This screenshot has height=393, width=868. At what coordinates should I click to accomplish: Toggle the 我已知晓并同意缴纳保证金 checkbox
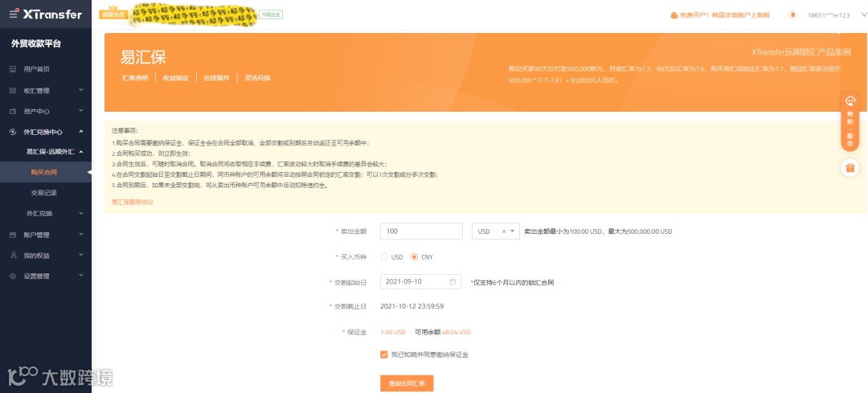pyautogui.click(x=384, y=354)
